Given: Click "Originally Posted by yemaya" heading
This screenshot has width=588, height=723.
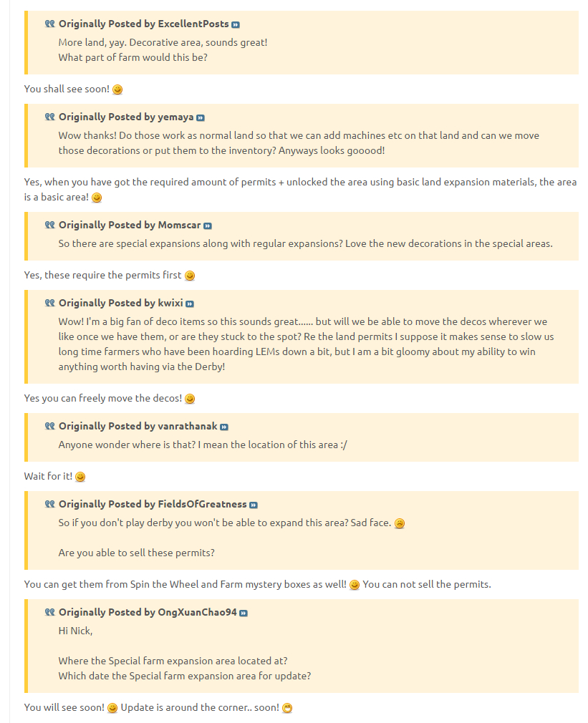Looking at the screenshot, I should click(x=126, y=117).
